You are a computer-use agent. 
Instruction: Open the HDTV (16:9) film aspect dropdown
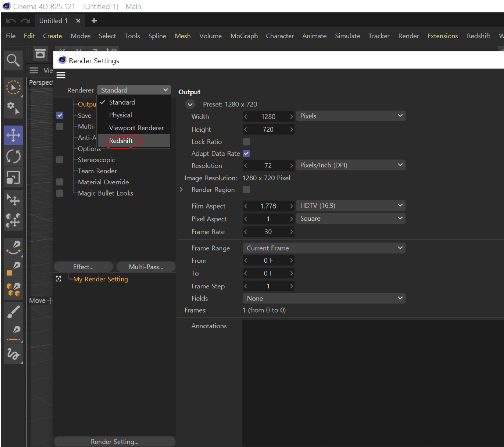pyautogui.click(x=351, y=206)
